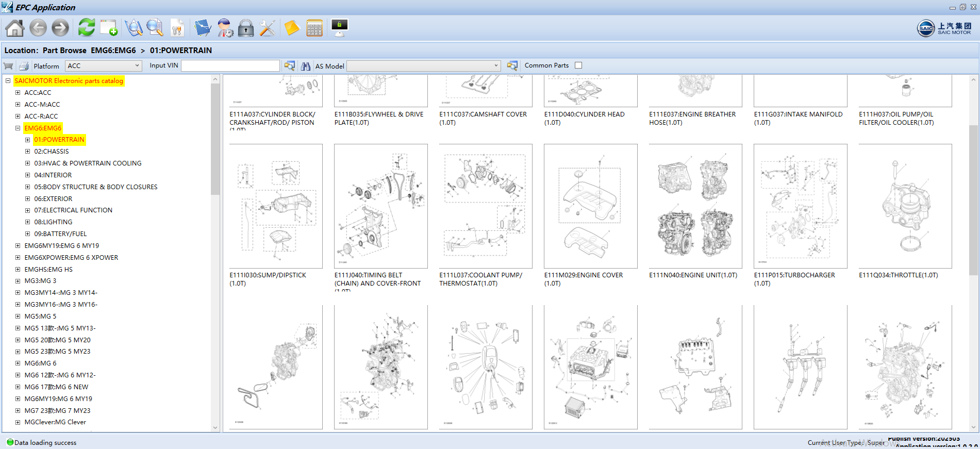Image resolution: width=980 pixels, height=449 pixels.
Task: Click E111G037:INTAKE MANIFOLD label
Action: pyautogui.click(x=798, y=119)
